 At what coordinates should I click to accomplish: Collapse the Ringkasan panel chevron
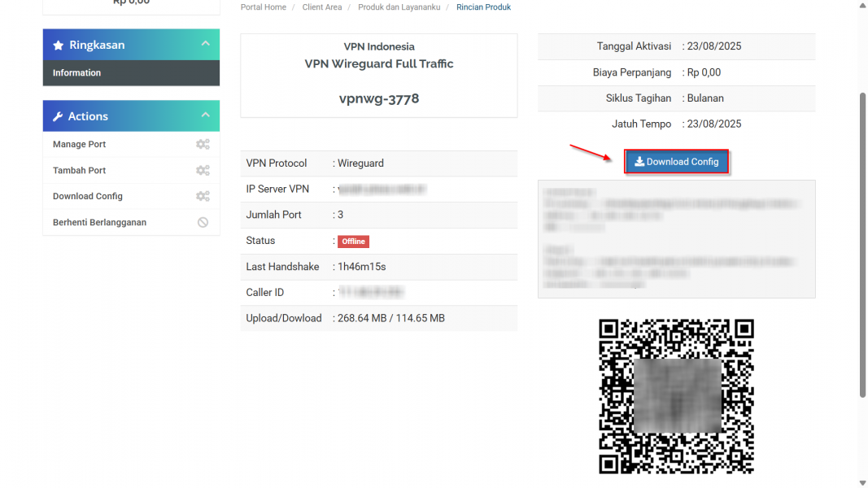click(x=205, y=44)
